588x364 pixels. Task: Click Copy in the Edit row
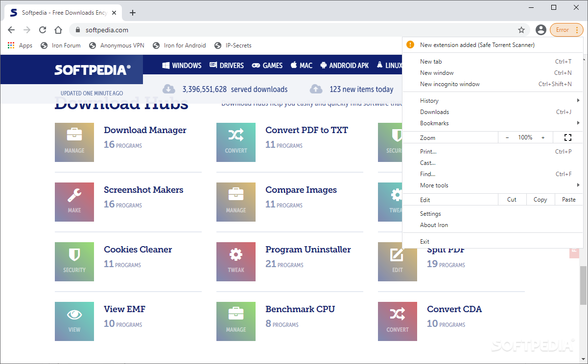pos(541,200)
